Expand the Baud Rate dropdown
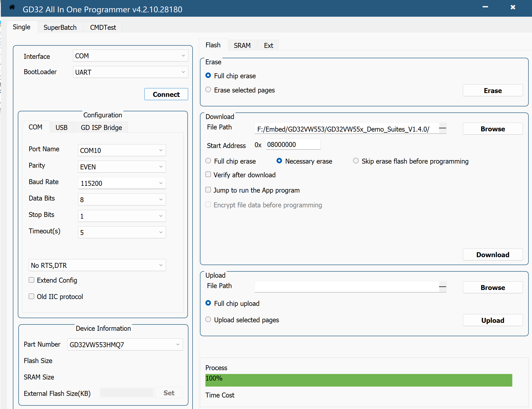 coord(122,183)
